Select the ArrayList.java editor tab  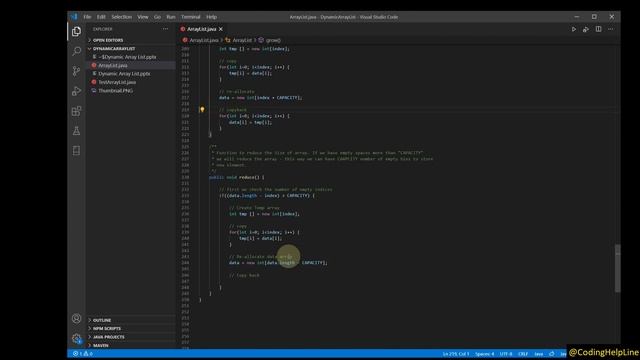pos(202,29)
